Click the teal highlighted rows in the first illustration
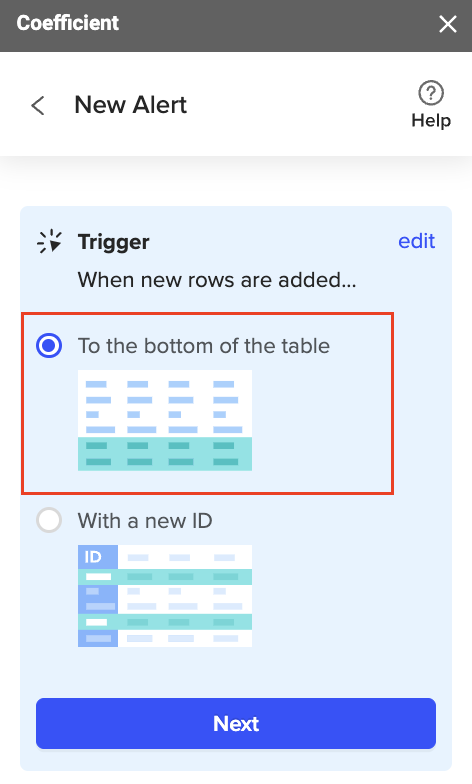The width and height of the screenshot is (472, 784). pyautogui.click(x=165, y=454)
